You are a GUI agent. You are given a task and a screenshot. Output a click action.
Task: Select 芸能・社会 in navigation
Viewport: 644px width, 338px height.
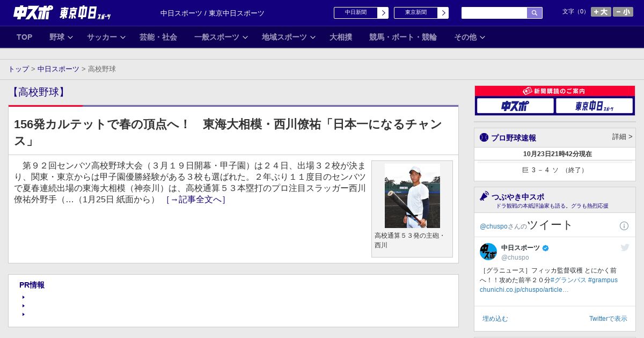(x=158, y=37)
